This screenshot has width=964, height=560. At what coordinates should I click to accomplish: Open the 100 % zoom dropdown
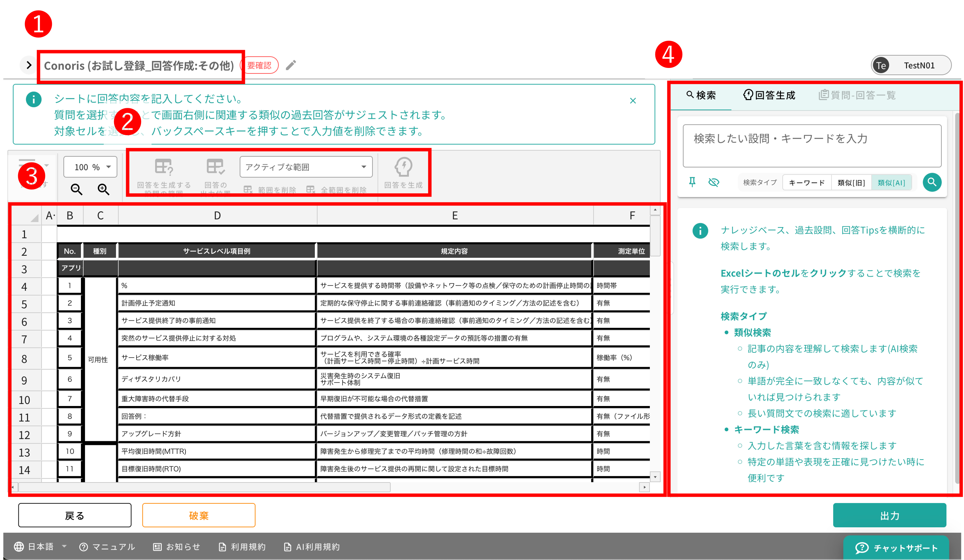click(x=90, y=167)
